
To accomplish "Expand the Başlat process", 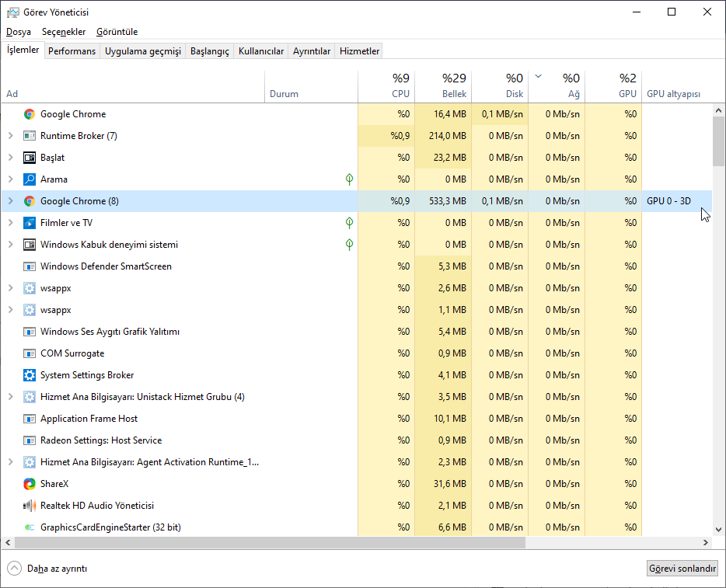I will point(11,158).
